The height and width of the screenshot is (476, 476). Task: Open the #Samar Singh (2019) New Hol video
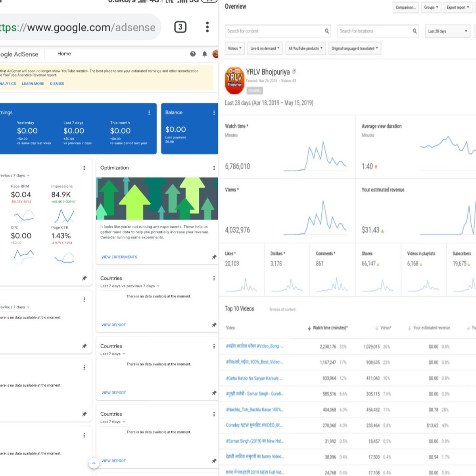coord(255,441)
